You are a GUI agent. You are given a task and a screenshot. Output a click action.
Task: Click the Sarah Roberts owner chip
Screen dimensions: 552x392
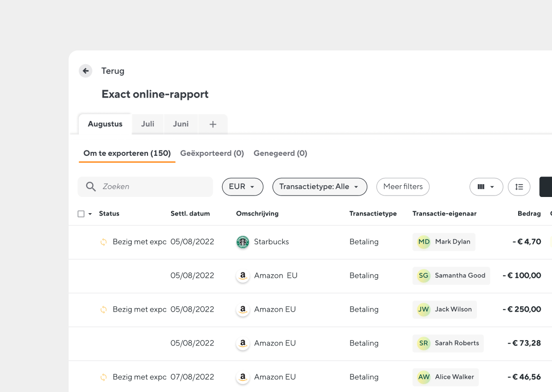click(448, 343)
